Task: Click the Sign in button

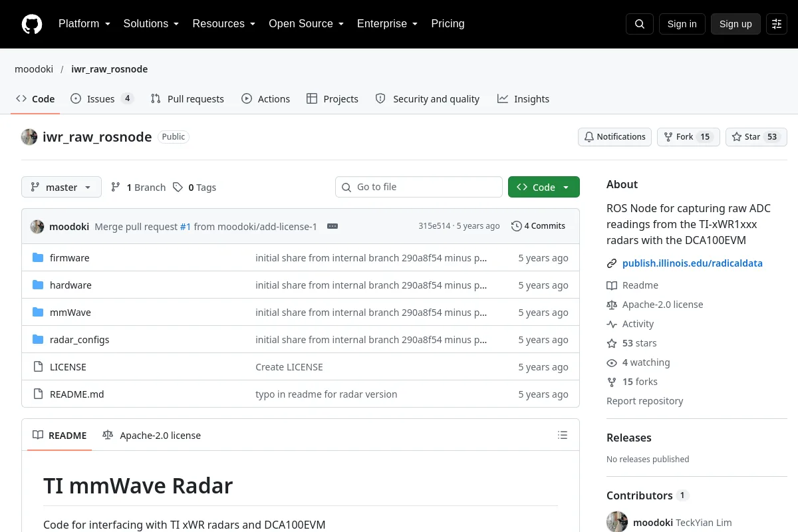Action: coord(682,24)
